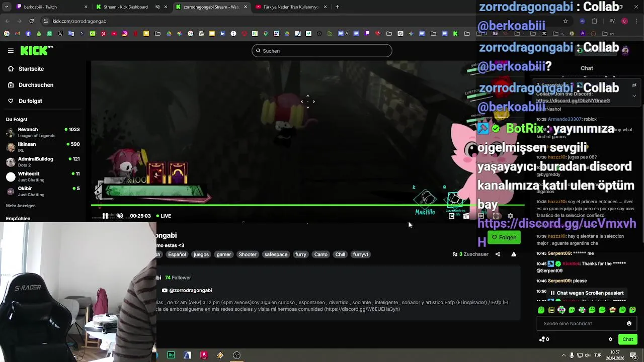Screen dimensions: 644x362
Task: Pause the stream with the pause button
Action: click(105, 216)
